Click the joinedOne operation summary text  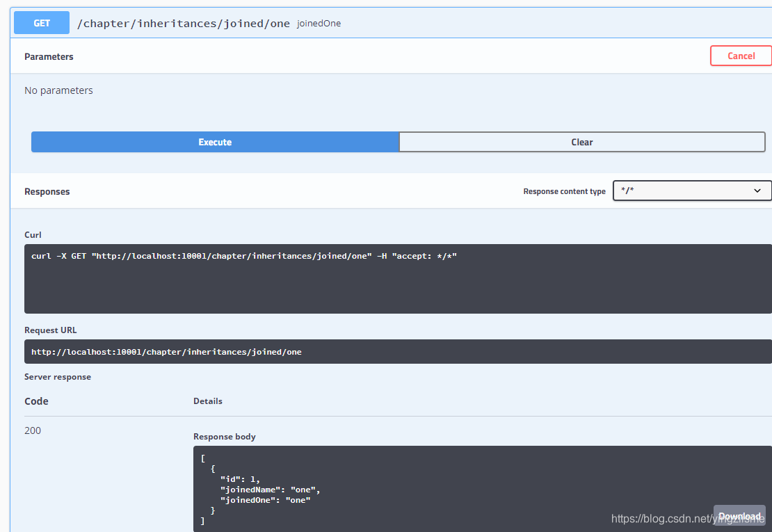[x=319, y=23]
